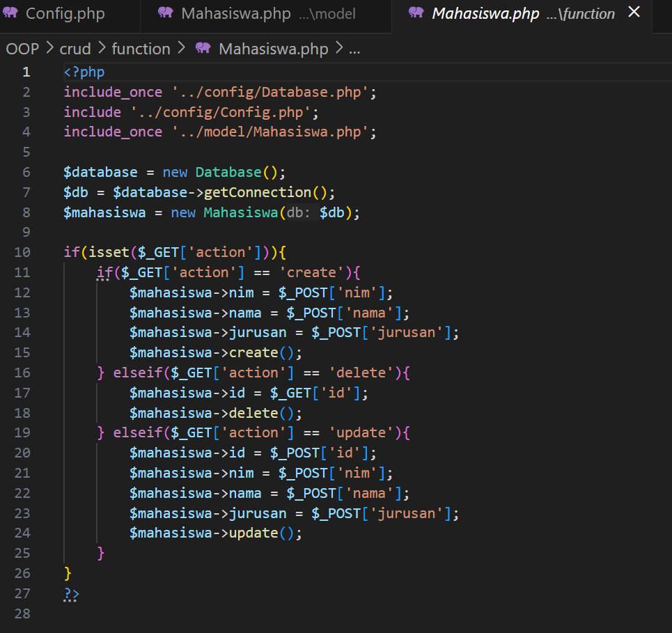Viewport: 672px width, 633px height.
Task: Click the 'db:' inlay hint on line 8
Action: pos(300,212)
